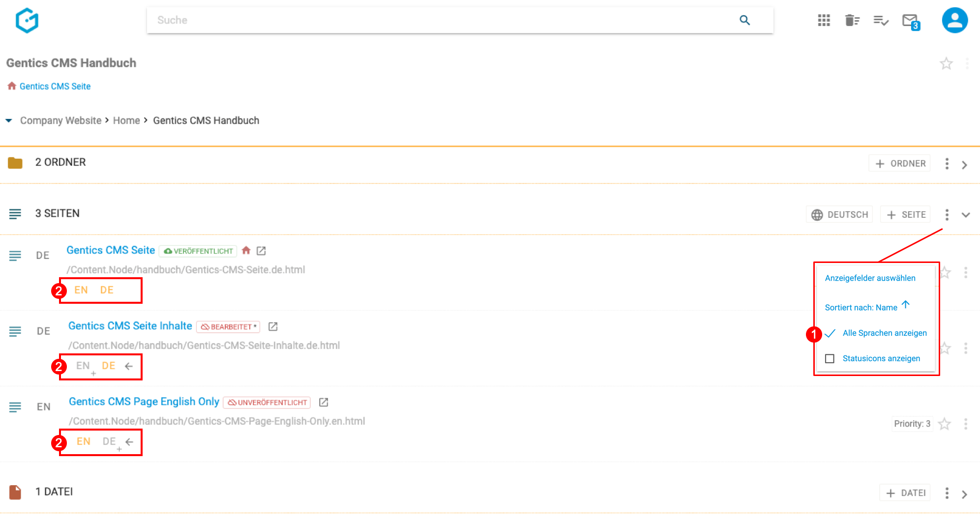Open context menu for Gentics CMS Seite row
Viewport: 980px width, 521px height.
point(965,272)
